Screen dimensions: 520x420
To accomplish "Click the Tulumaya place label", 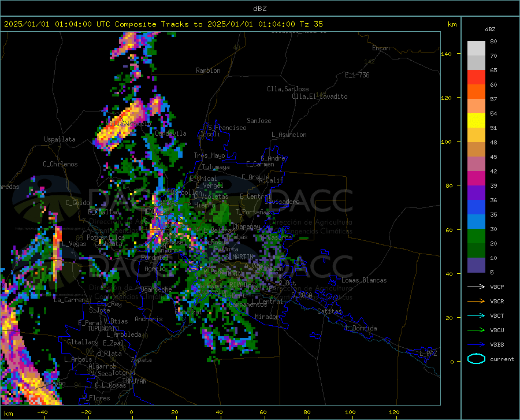I will click(x=216, y=167).
